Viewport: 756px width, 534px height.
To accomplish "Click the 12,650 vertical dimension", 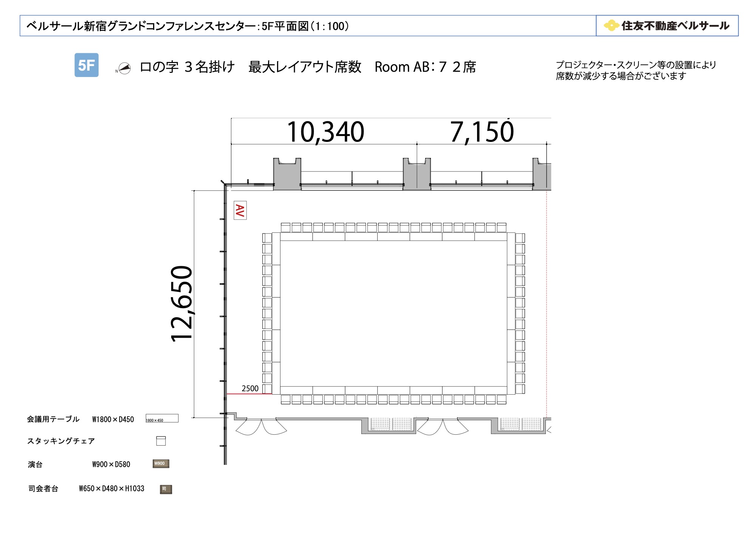I will [x=182, y=304].
